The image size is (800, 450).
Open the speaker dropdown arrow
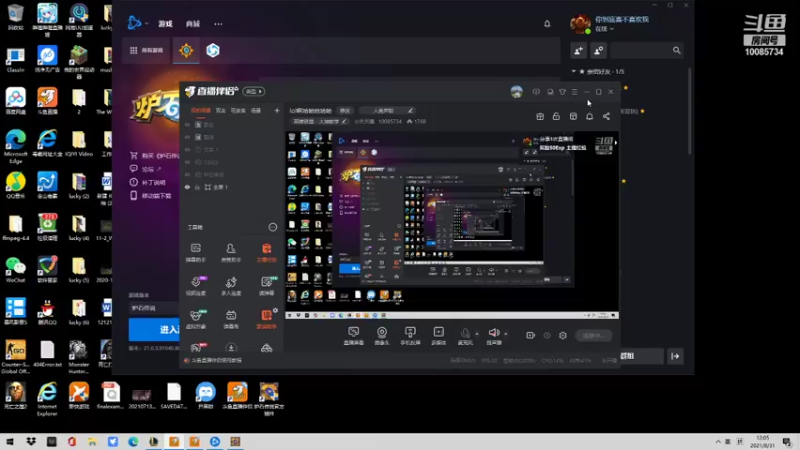point(506,334)
